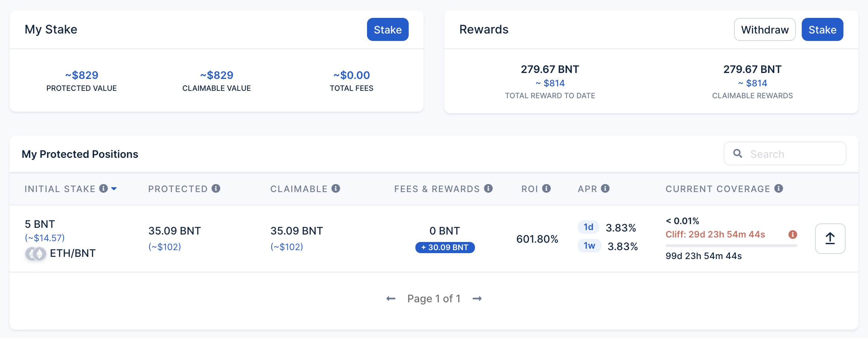Toggle the 1d APR view

click(x=588, y=227)
